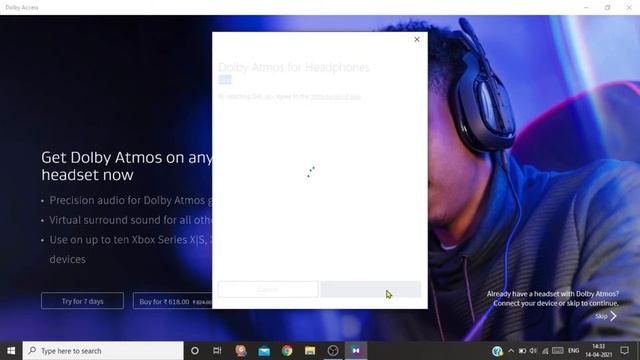This screenshot has height=360, width=640.
Task: Launch the Mail app from taskbar
Action: pos(264,351)
